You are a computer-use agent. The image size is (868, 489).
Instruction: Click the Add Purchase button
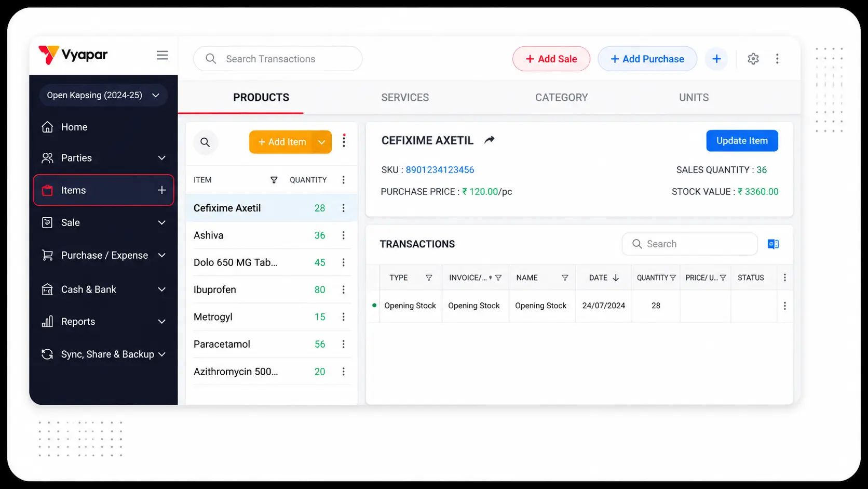[647, 59]
